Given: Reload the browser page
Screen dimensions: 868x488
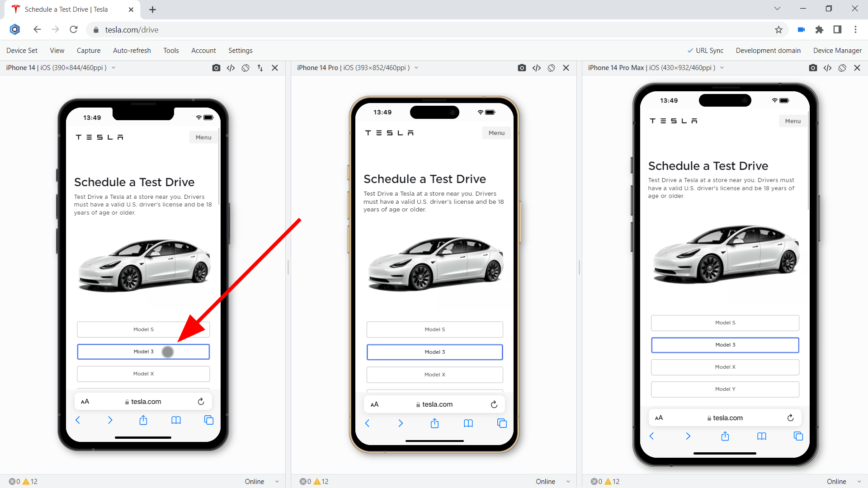Looking at the screenshot, I should point(74,30).
